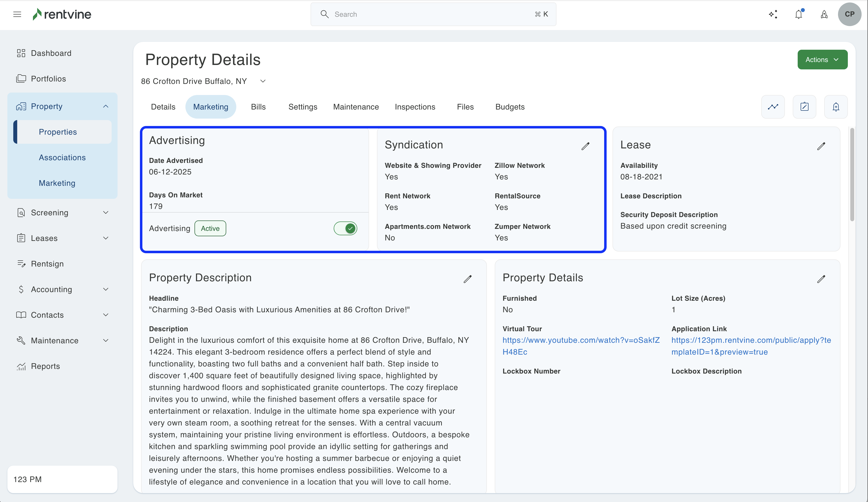Open the Actions dropdown
This screenshot has width=868, height=502.
tap(822, 60)
